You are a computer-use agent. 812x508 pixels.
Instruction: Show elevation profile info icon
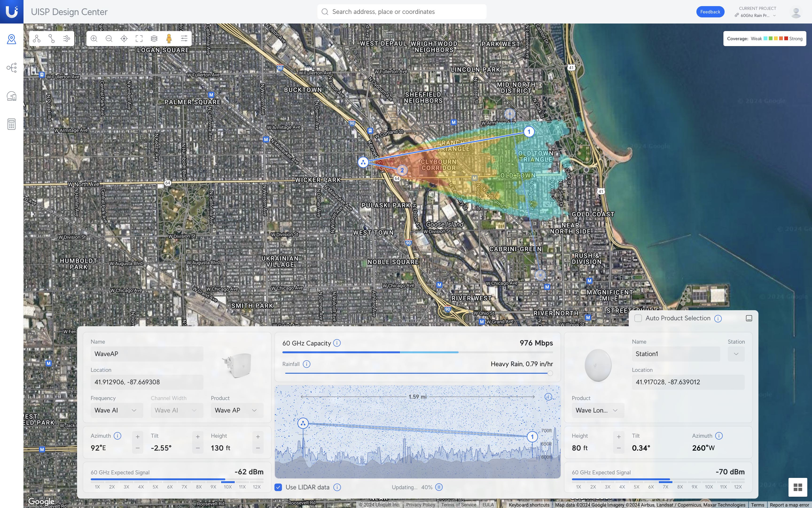[548, 397]
